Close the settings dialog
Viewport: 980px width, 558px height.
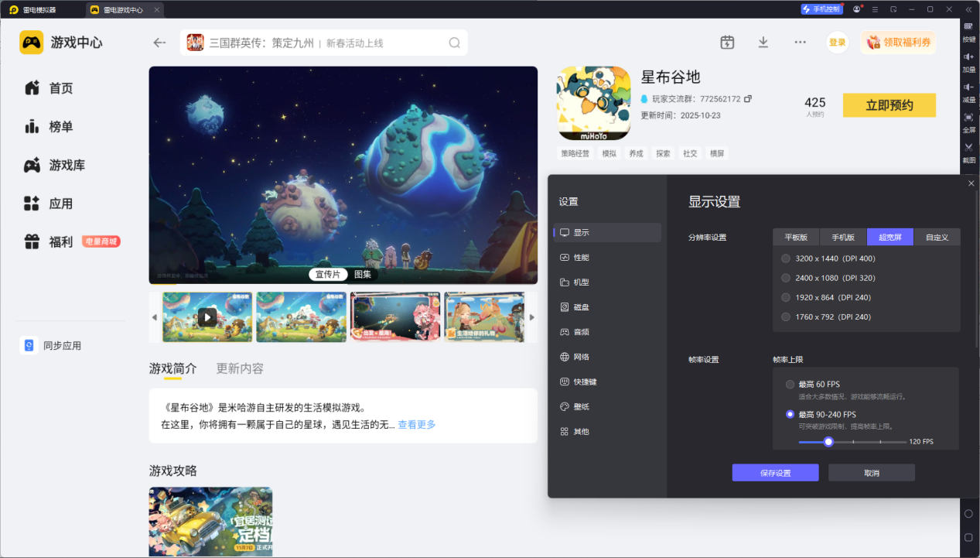971,183
